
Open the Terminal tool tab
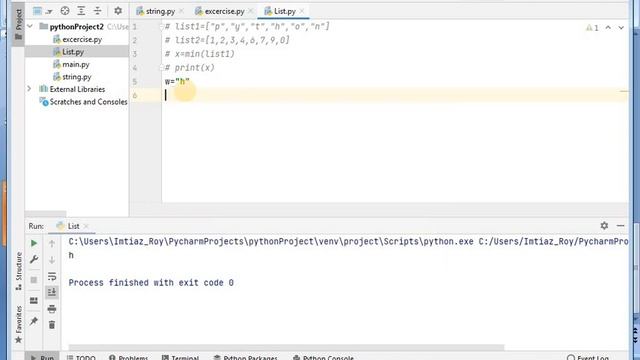point(180,357)
